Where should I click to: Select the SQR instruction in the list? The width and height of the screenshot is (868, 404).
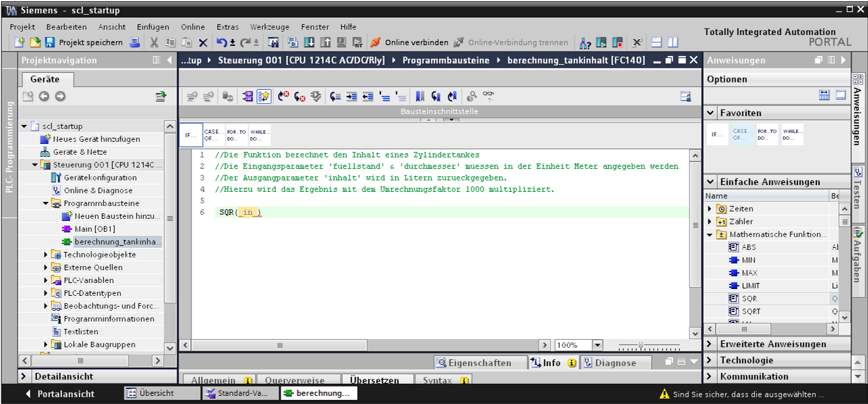749,299
